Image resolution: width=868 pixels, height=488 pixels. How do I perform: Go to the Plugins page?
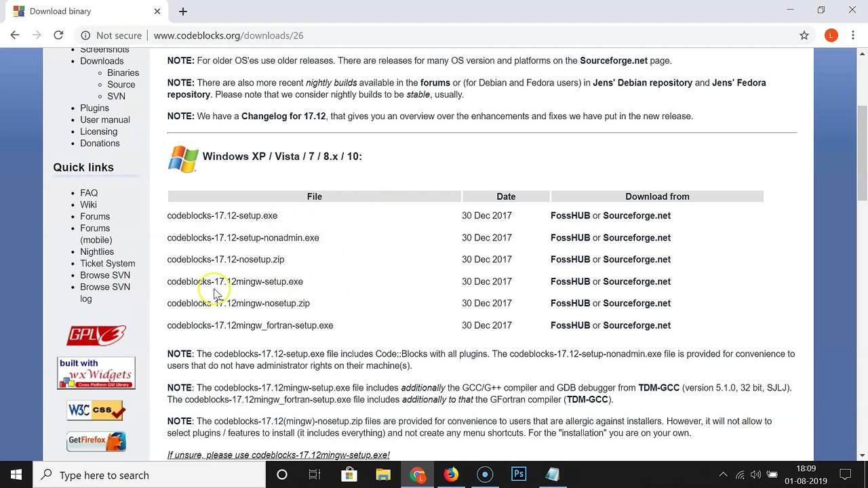point(94,108)
